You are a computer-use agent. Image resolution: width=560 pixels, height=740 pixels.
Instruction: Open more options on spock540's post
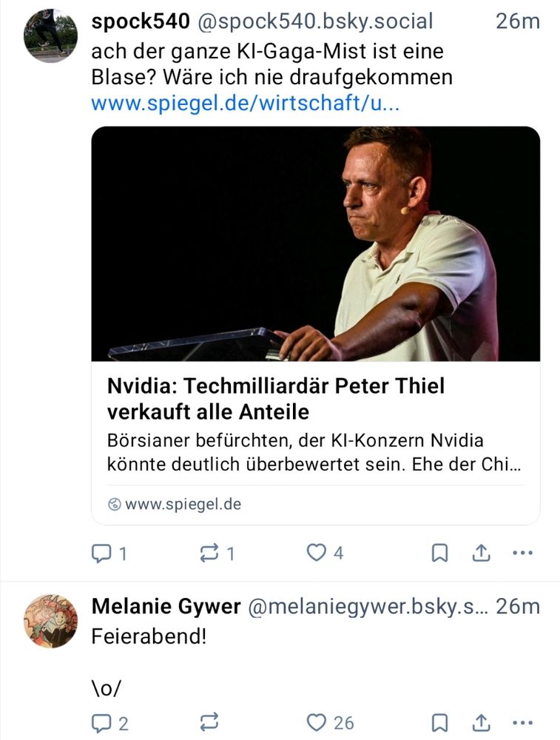[524, 552]
